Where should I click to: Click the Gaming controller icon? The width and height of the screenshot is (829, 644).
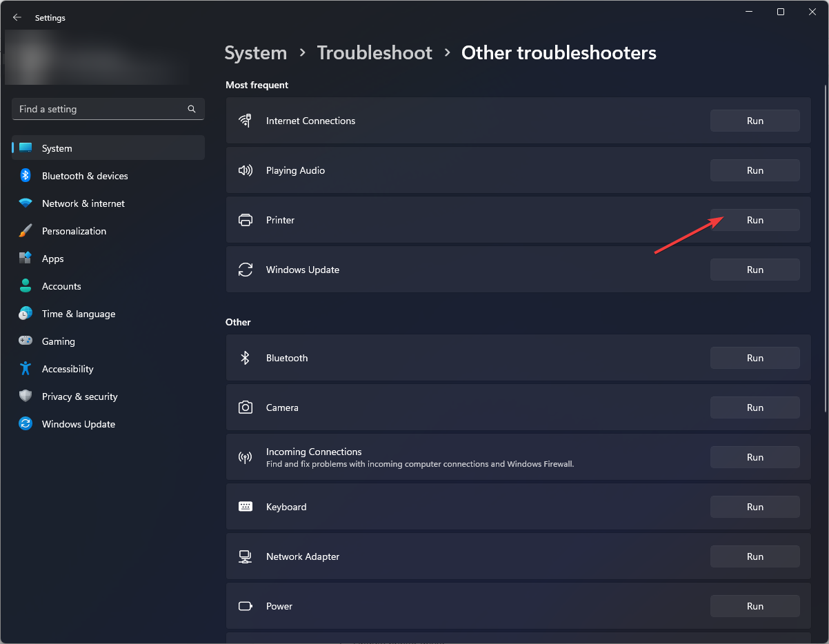click(26, 341)
